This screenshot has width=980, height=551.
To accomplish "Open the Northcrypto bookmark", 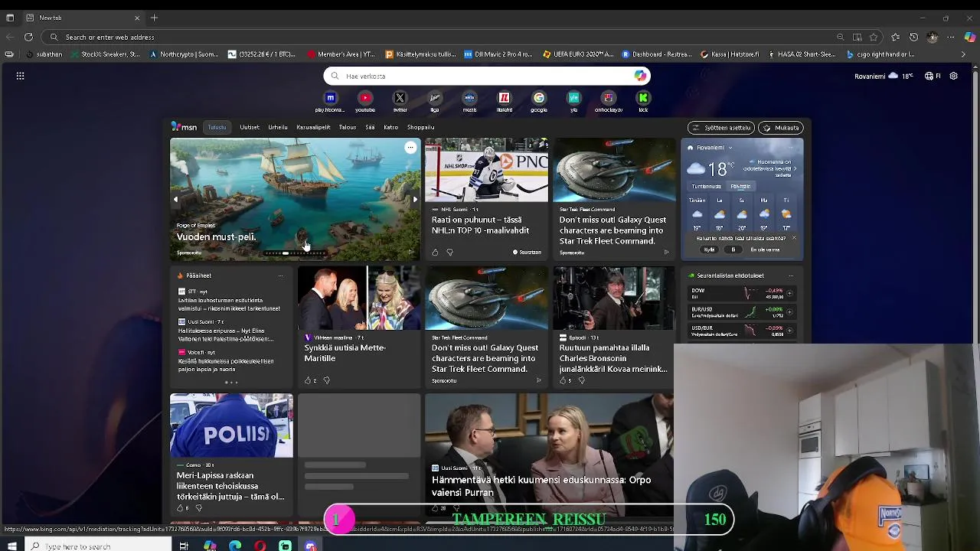I will (184, 54).
